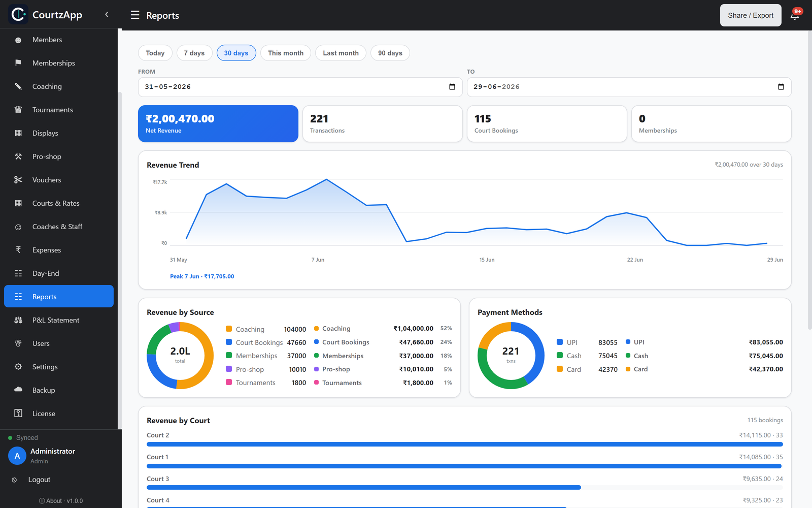
Task: Click the Day-End list icon
Action: tap(18, 273)
